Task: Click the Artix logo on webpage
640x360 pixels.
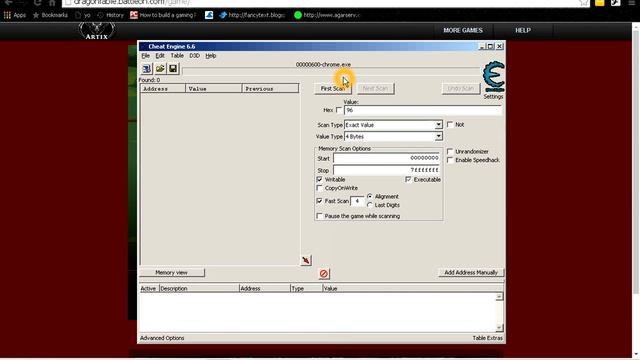Action: coord(97,31)
